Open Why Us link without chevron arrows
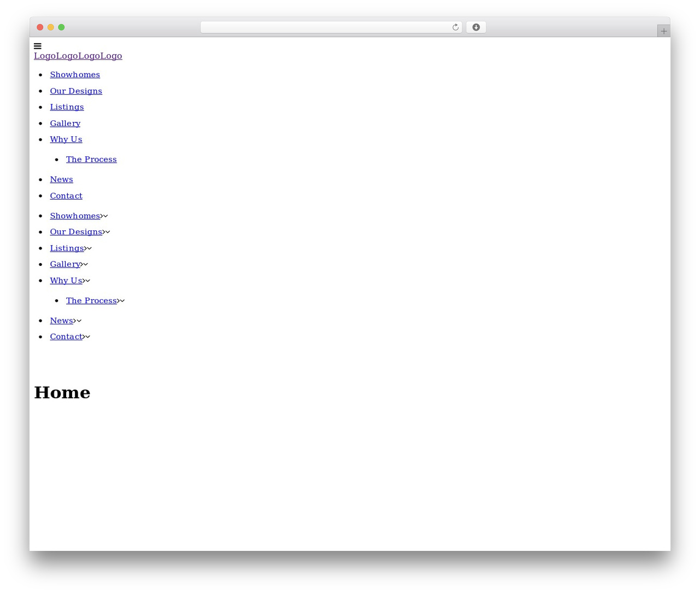This screenshot has width=700, height=593. coord(66,139)
